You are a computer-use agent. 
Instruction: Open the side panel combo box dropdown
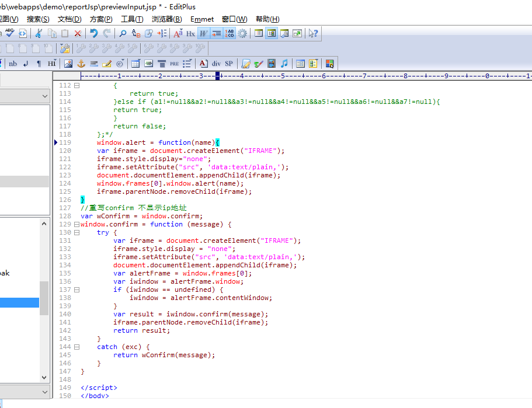coord(45,96)
